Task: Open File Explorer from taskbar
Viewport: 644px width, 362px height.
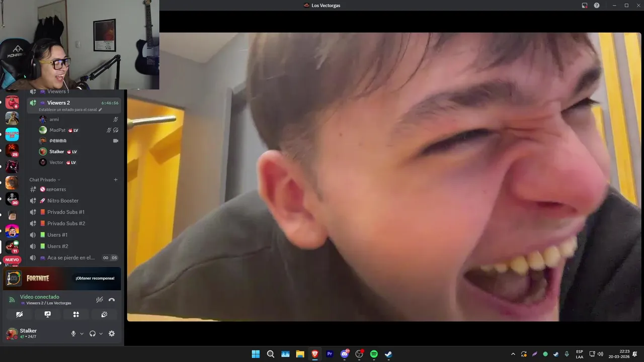Action: pos(300,354)
